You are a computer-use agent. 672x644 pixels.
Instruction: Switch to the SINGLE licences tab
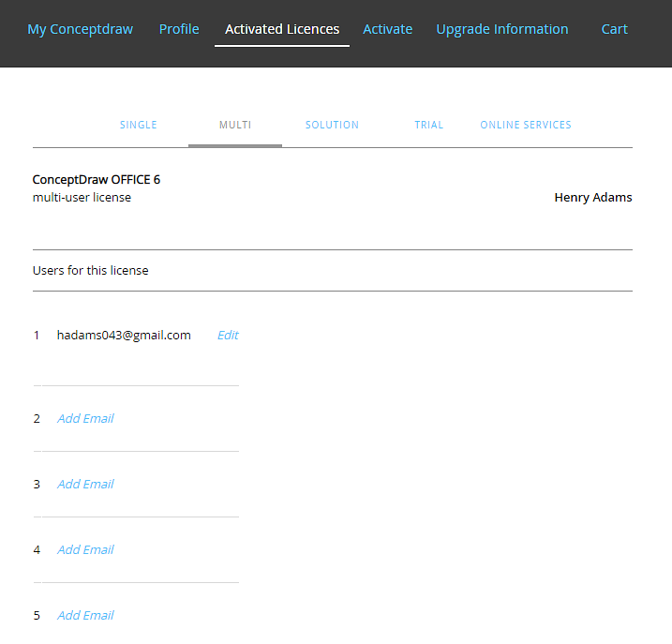tap(138, 125)
